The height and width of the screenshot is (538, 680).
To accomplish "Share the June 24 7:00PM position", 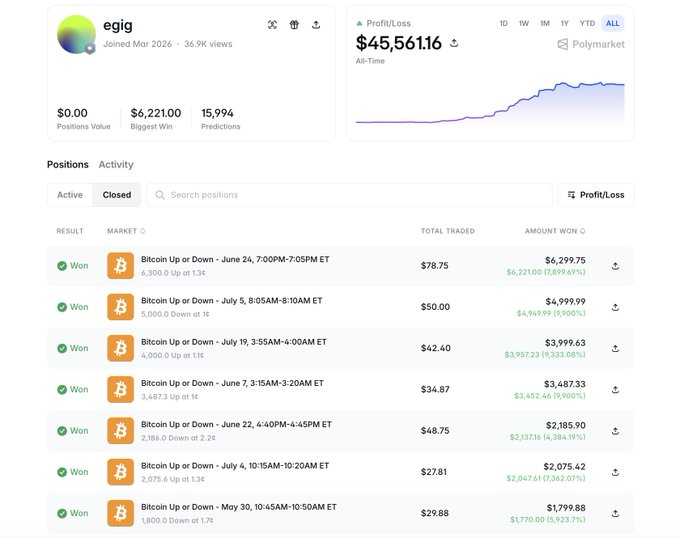I will click(615, 266).
